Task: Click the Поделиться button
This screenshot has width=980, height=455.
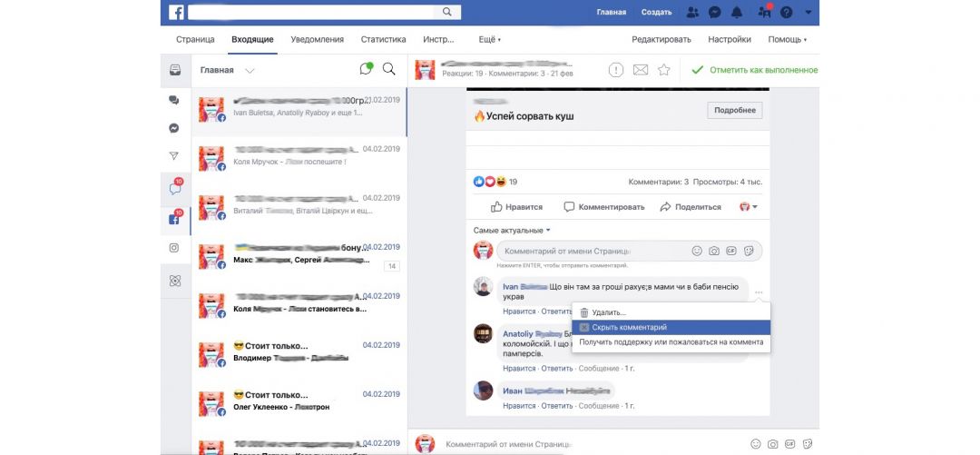Action: click(691, 206)
